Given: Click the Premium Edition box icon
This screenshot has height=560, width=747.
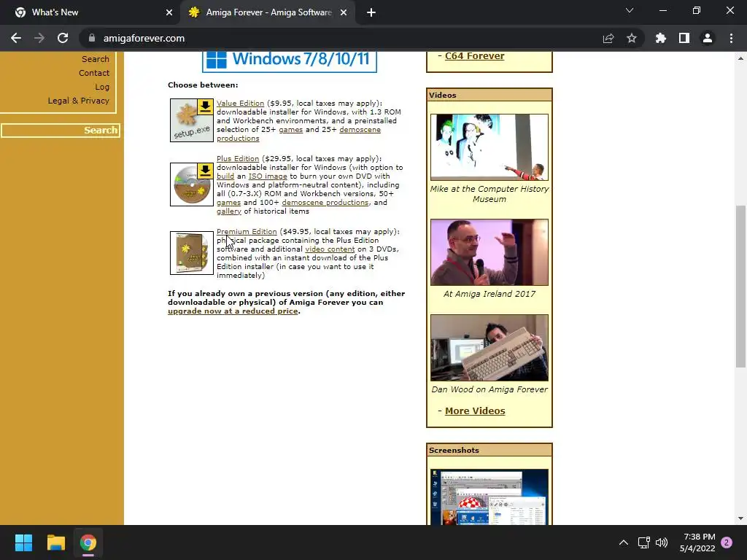Looking at the screenshot, I should (192, 253).
